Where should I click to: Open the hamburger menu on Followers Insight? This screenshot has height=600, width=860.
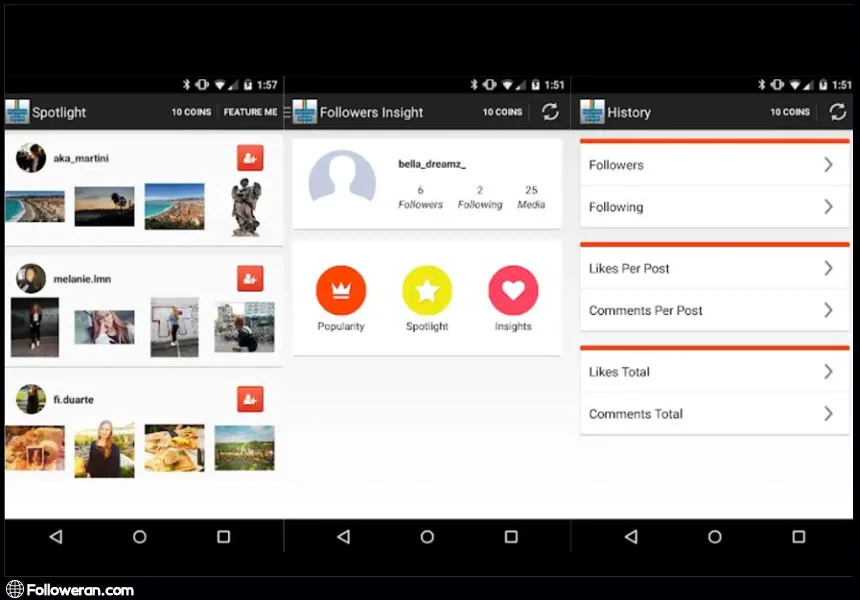click(288, 112)
